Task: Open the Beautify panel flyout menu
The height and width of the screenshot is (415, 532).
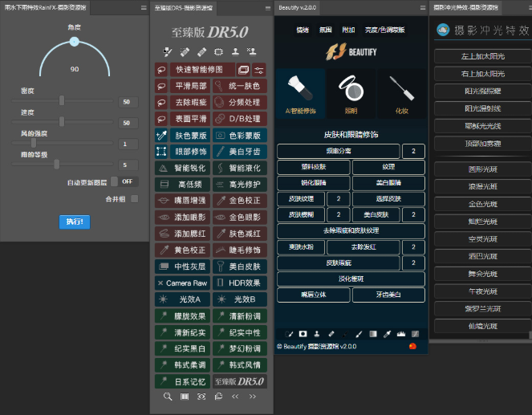Action: [x=423, y=8]
